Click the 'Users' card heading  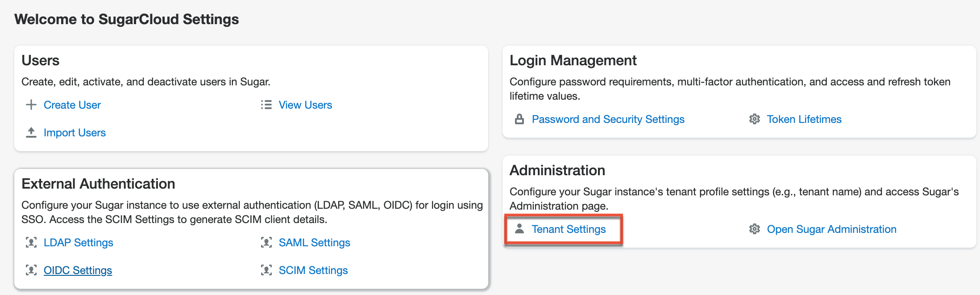coord(41,60)
